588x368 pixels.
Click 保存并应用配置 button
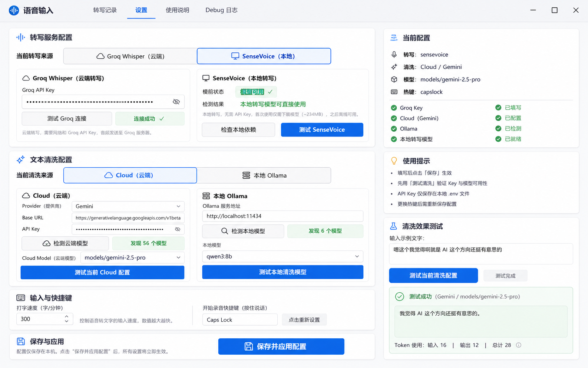tap(281, 346)
